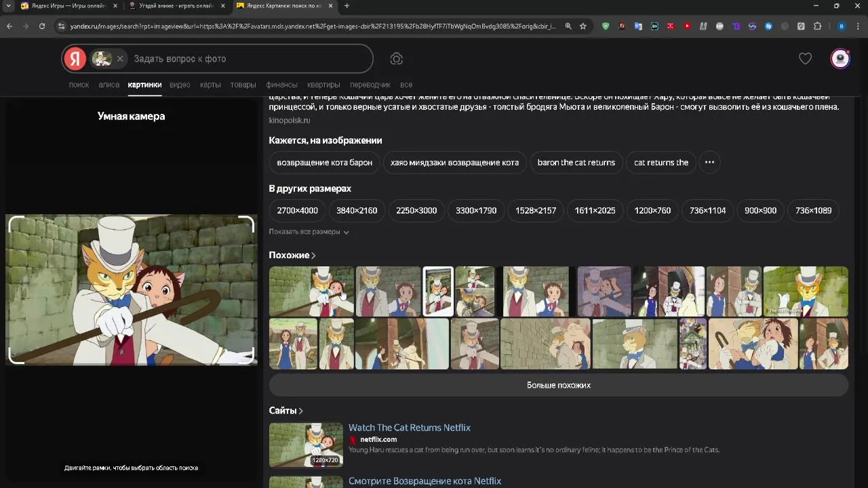Open the 'Сайты' section heading
Viewport: 868px width, 488px height.
coord(285,411)
